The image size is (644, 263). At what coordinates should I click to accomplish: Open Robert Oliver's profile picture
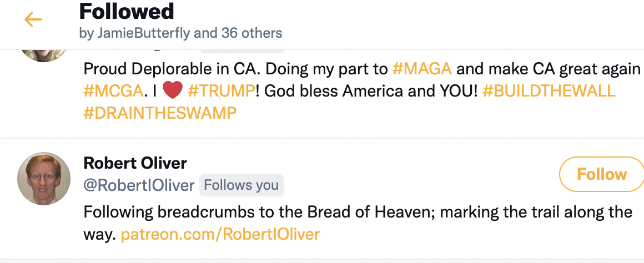tap(44, 178)
